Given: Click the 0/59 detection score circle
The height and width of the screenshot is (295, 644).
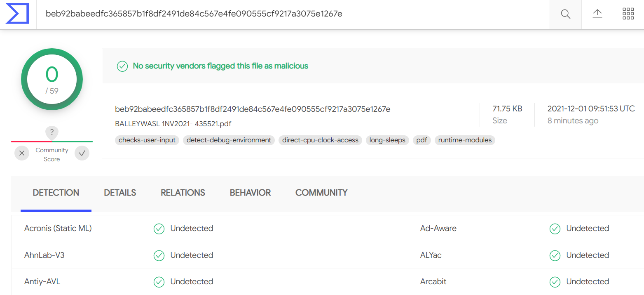Looking at the screenshot, I should click(52, 80).
